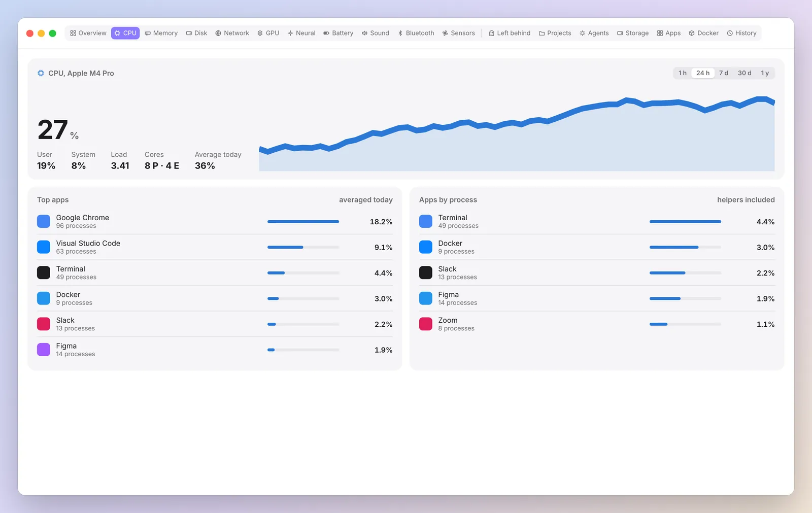Image resolution: width=812 pixels, height=513 pixels.
Task: Click the User 19% value
Action: (x=46, y=166)
